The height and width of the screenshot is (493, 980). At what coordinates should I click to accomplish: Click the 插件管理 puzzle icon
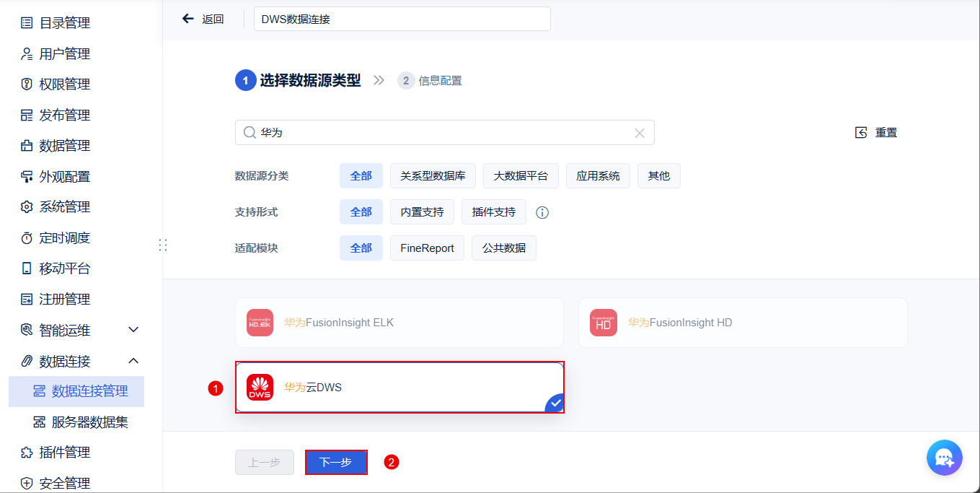click(27, 453)
